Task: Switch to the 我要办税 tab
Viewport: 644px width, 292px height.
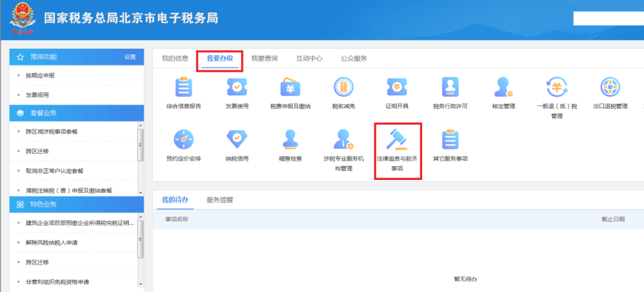Action: 219,58
